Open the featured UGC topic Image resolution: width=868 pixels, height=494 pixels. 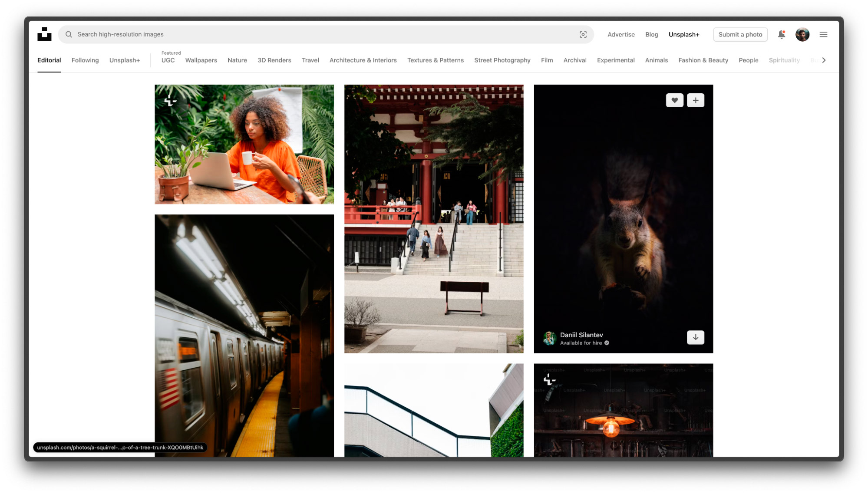(168, 60)
